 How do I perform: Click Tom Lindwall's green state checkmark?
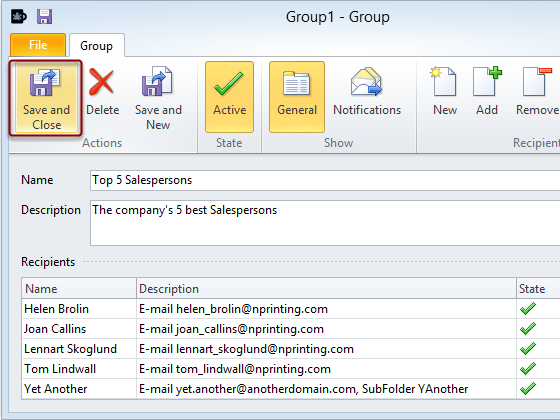click(528, 369)
